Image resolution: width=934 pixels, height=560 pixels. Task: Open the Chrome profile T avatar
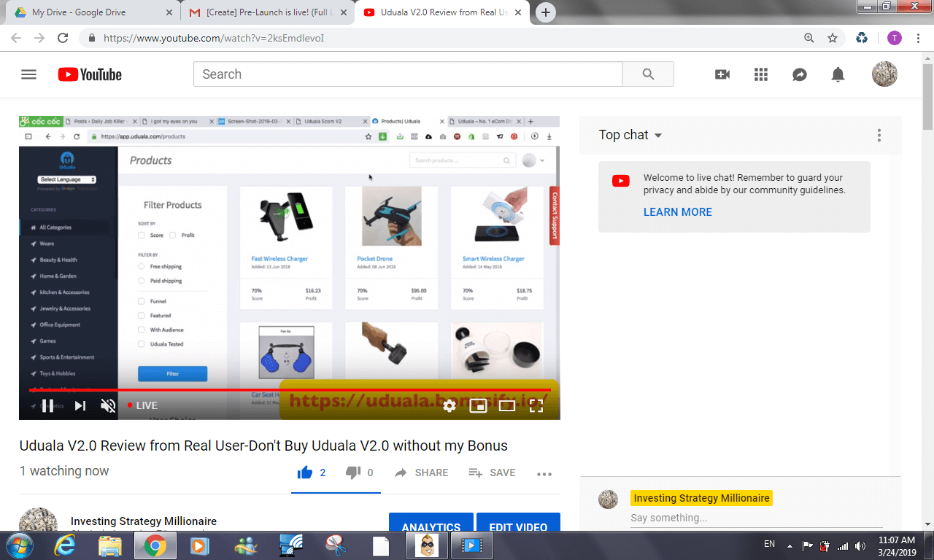[x=895, y=38]
